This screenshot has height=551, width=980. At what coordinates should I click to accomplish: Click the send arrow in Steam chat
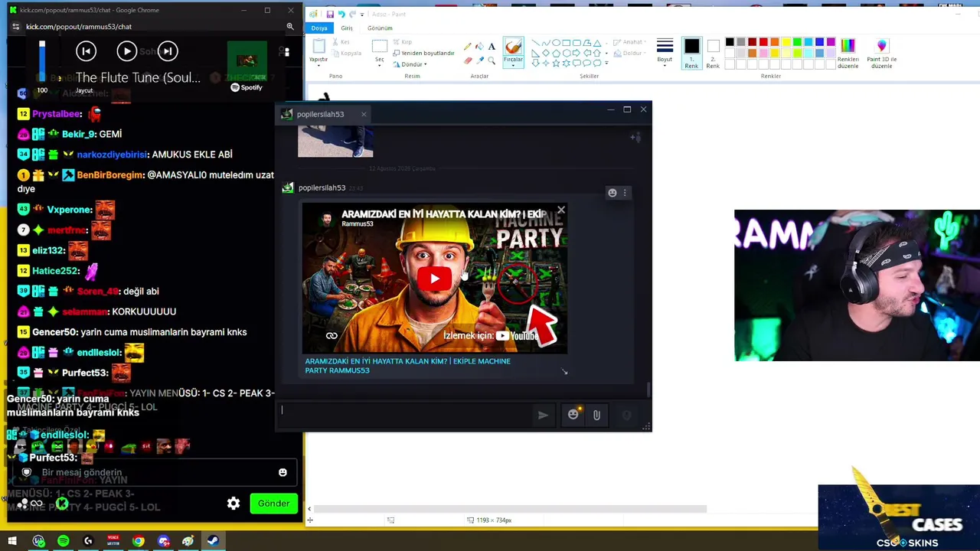[x=543, y=415]
